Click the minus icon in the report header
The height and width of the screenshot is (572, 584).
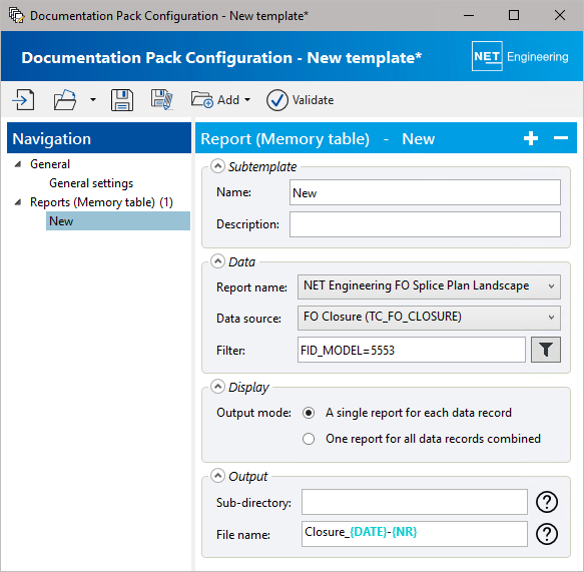point(561,138)
